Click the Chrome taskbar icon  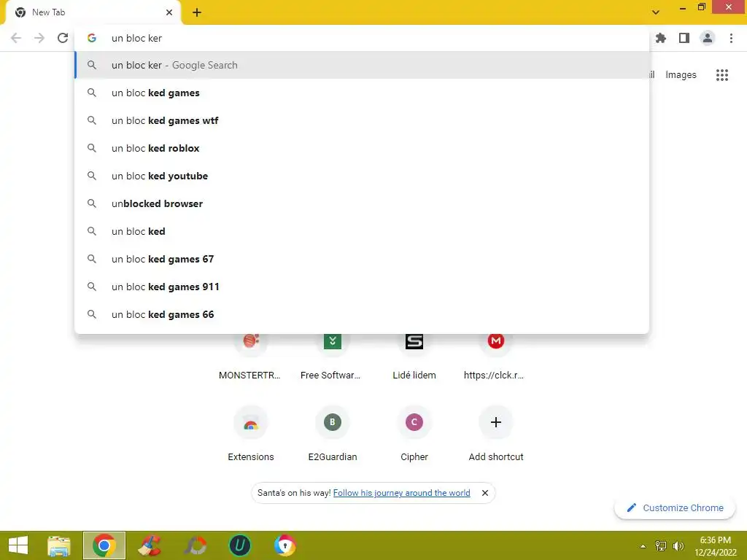point(104,545)
